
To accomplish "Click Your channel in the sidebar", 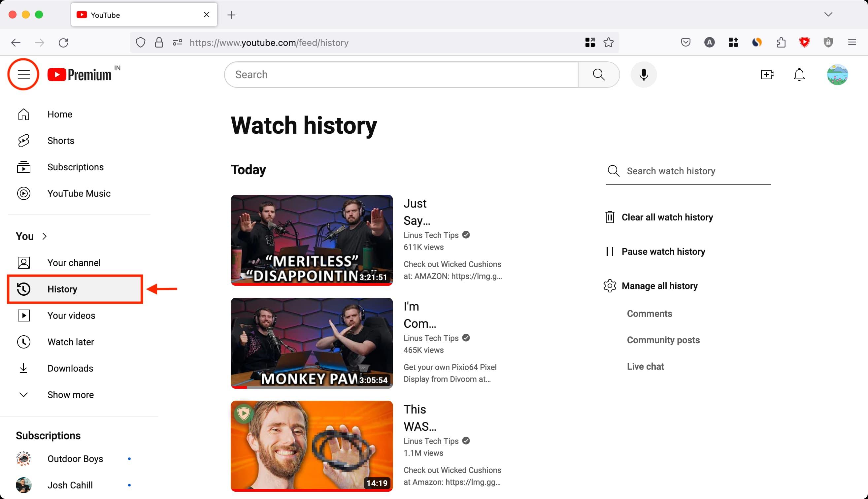I will 73,262.
